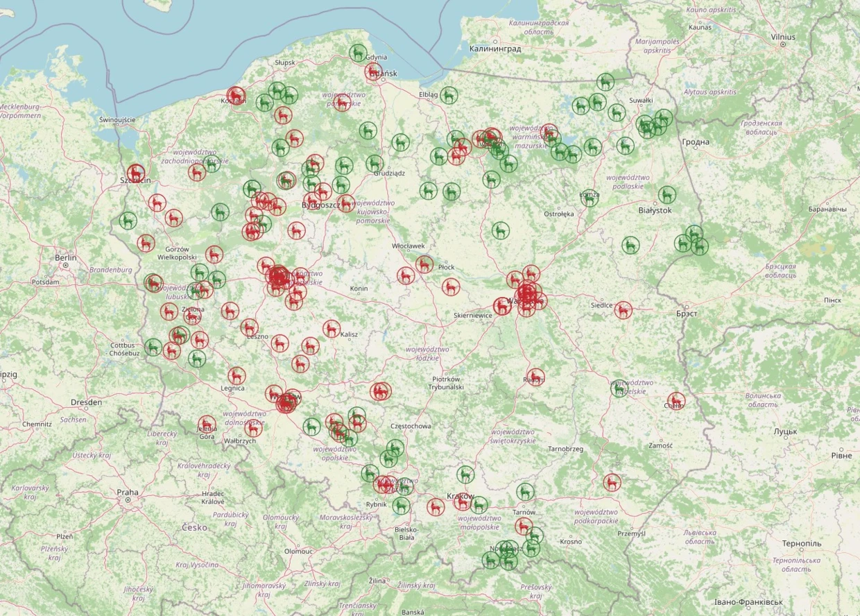Click the red deer marker at Radom
This screenshot has height=616, width=860.
(x=535, y=377)
